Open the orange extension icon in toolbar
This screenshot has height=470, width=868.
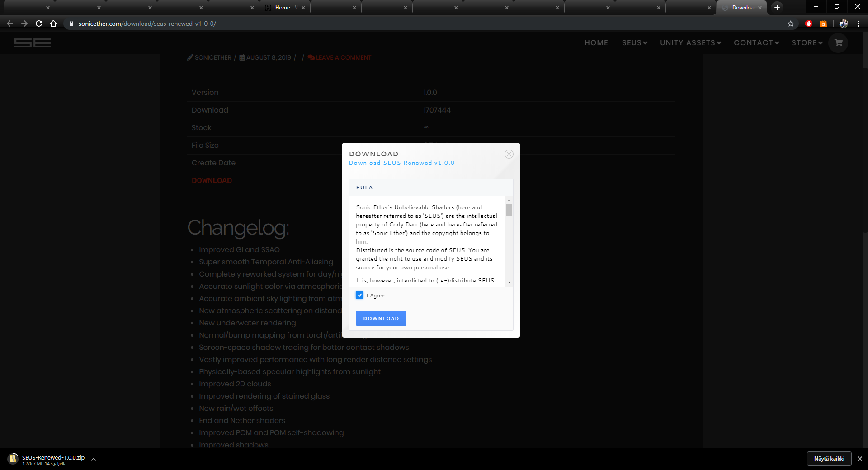tap(823, 23)
